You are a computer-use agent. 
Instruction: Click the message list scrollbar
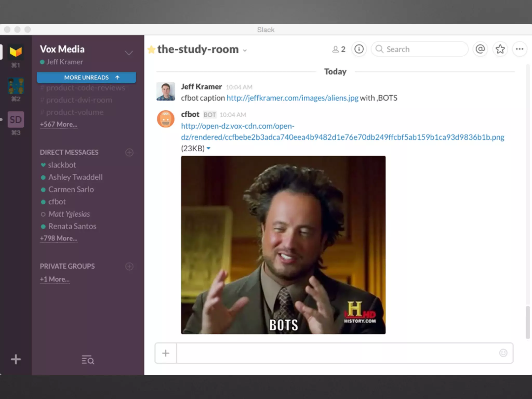528,322
